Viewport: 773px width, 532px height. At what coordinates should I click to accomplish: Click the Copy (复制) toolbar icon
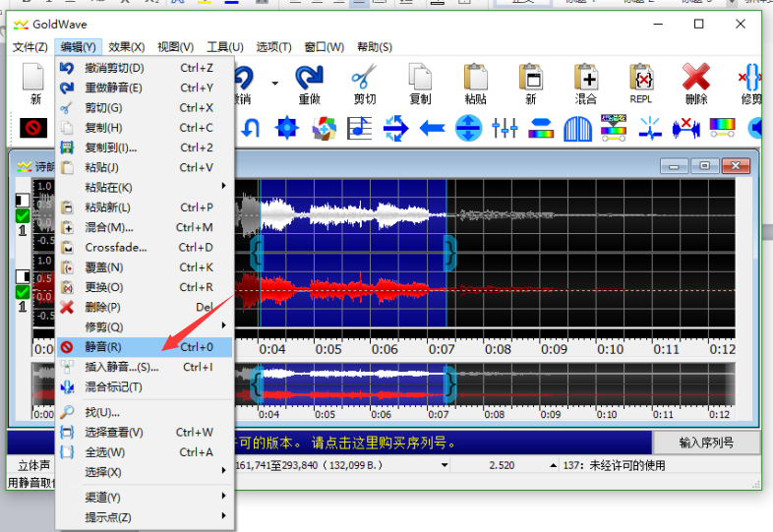420,84
